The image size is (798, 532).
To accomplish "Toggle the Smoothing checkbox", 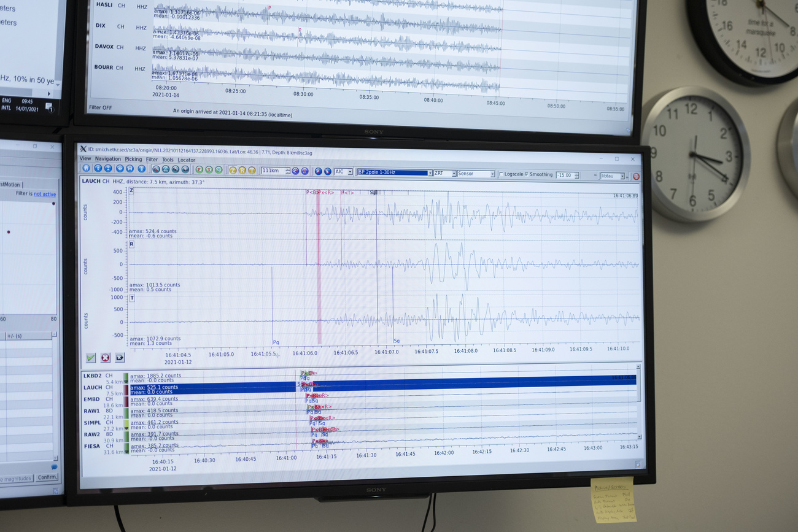I will coord(527,174).
